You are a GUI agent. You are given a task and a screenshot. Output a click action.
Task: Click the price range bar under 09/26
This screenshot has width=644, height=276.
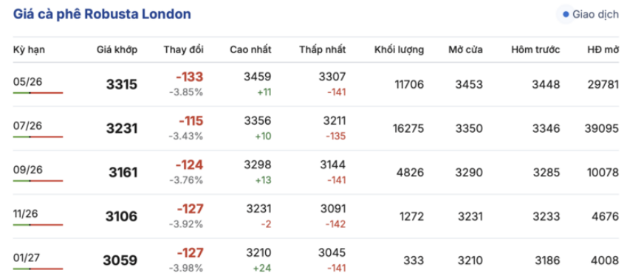point(38,181)
